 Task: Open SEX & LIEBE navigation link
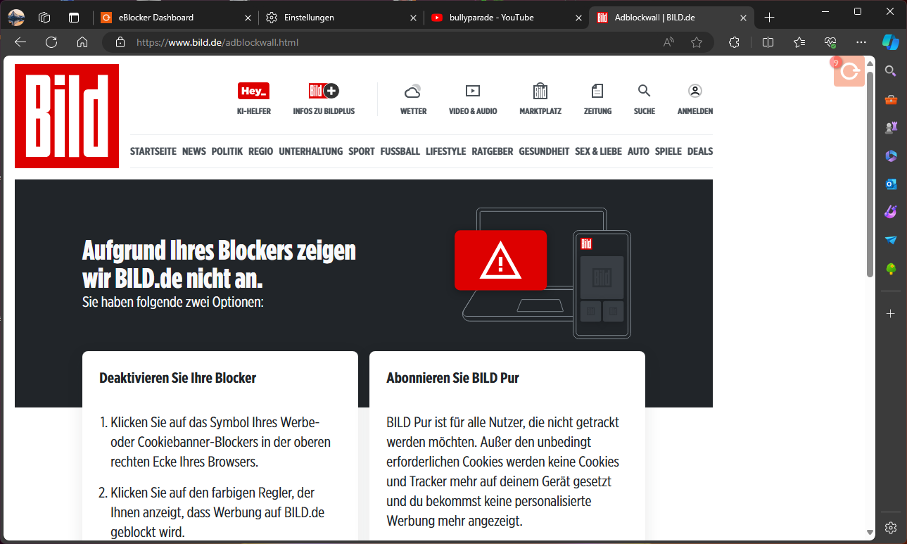tap(598, 151)
